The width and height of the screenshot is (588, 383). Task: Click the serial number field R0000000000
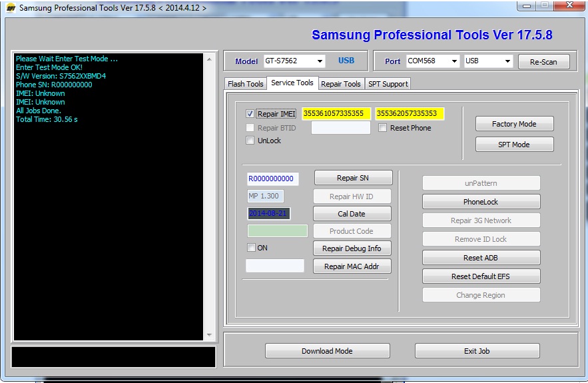pos(272,179)
